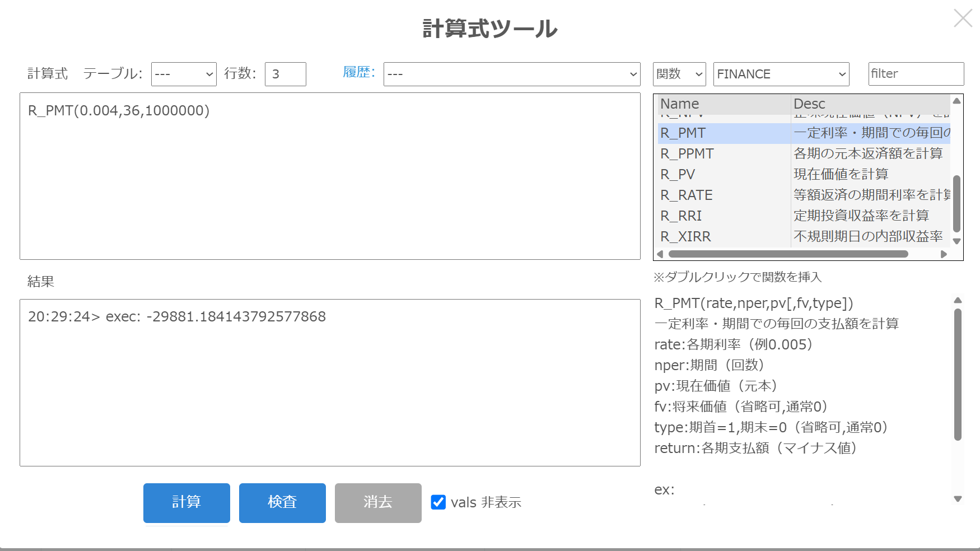980x551 pixels.
Task: Open the FINANCE category dropdown
Action: [x=781, y=74]
